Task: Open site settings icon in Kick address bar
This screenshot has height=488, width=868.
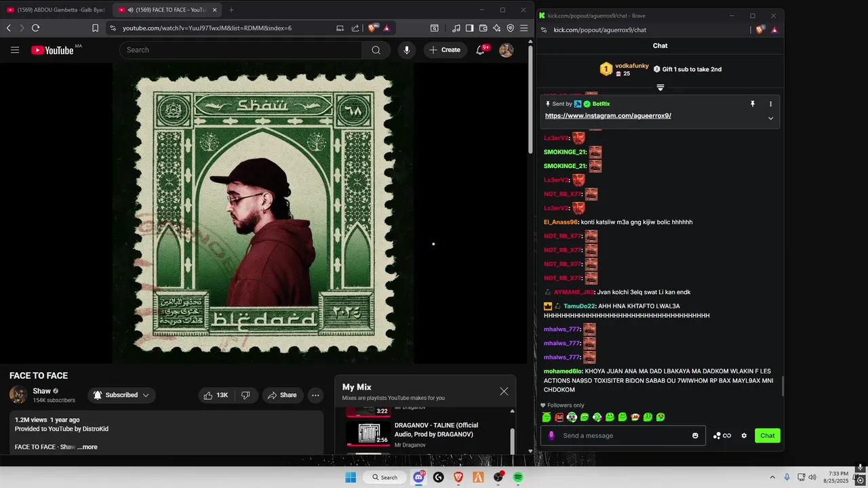Action: (x=544, y=30)
